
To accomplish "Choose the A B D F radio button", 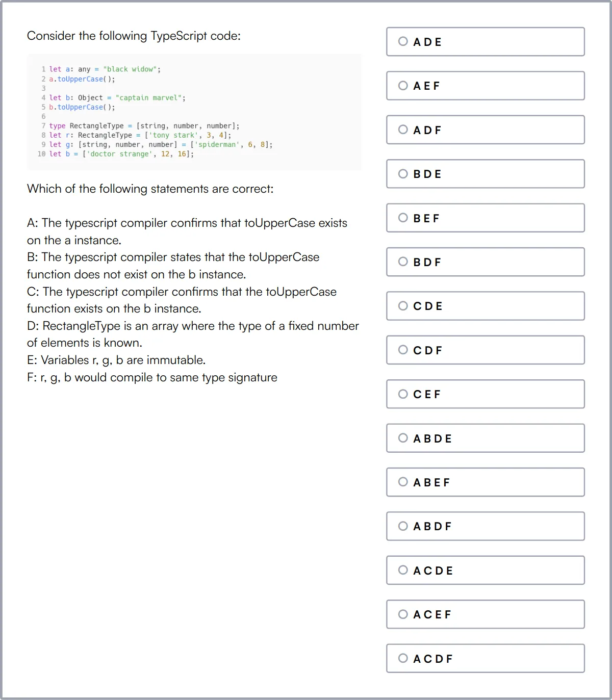I will (485, 526).
